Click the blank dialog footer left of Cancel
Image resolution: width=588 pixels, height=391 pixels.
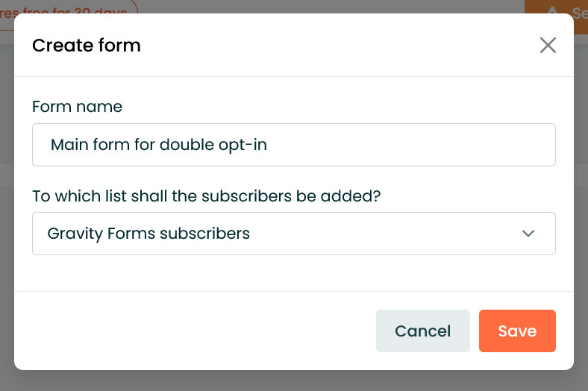click(x=195, y=331)
